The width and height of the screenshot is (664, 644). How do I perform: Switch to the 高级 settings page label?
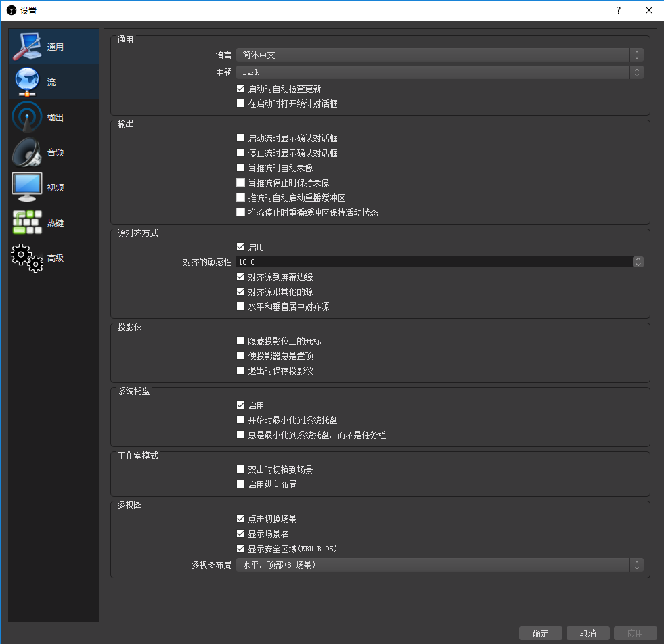click(56, 258)
